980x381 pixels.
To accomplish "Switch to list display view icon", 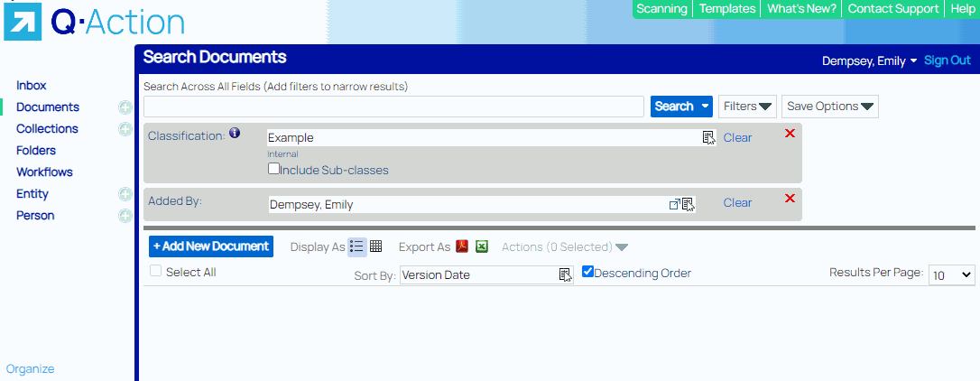I will point(356,246).
